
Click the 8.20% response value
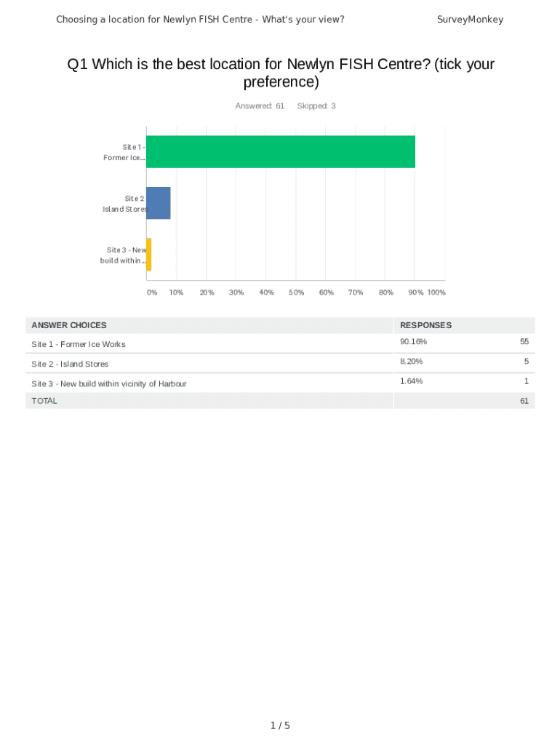click(x=411, y=362)
